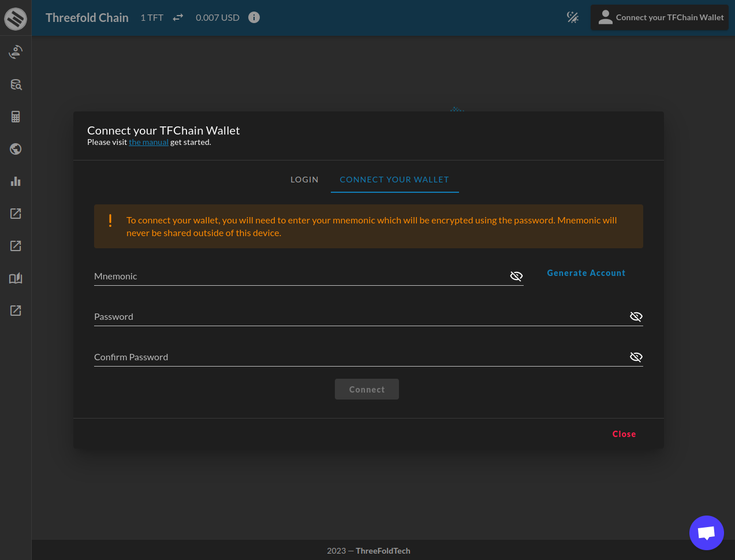Viewport: 735px width, 560px height.
Task: Click the info icon beside 0.007 USD
Action: pyautogui.click(x=254, y=17)
